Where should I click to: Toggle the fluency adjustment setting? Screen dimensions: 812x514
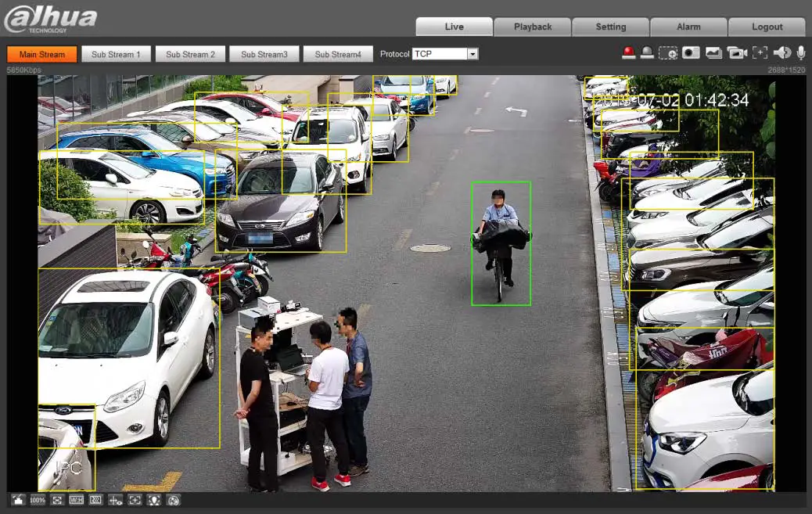(96, 501)
